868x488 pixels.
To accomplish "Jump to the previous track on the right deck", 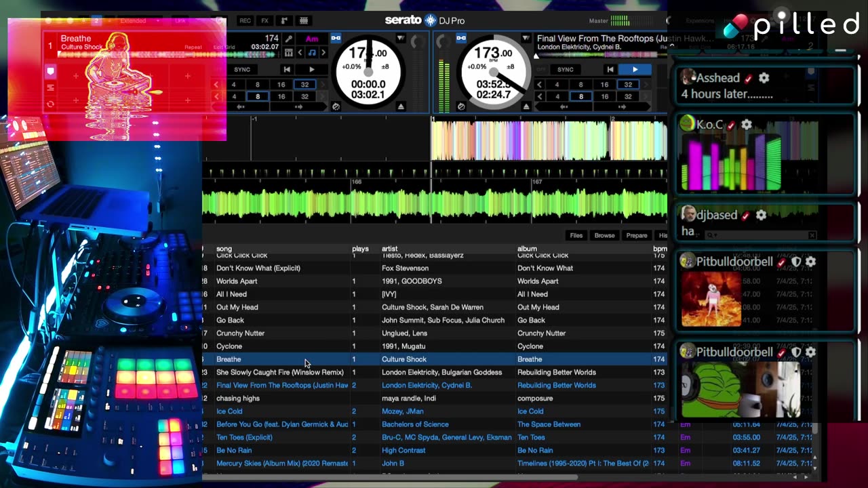I will [x=610, y=69].
